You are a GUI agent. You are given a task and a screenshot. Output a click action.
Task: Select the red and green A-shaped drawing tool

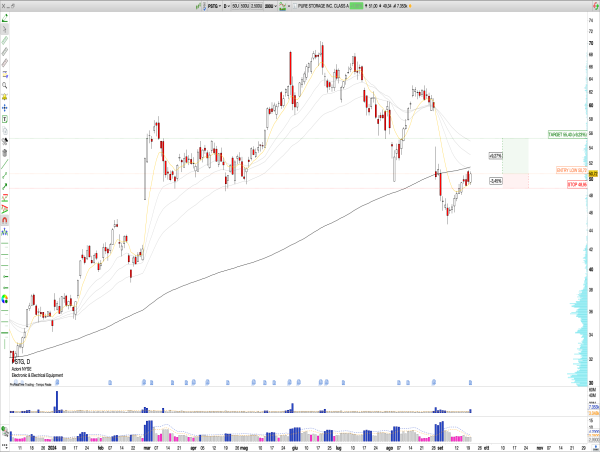tap(5, 209)
